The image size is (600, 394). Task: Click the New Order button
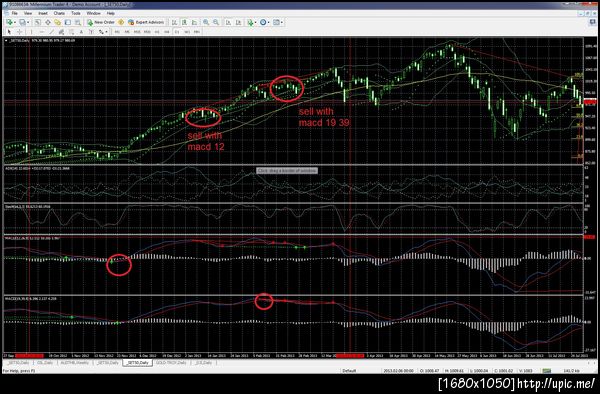pyautogui.click(x=101, y=22)
